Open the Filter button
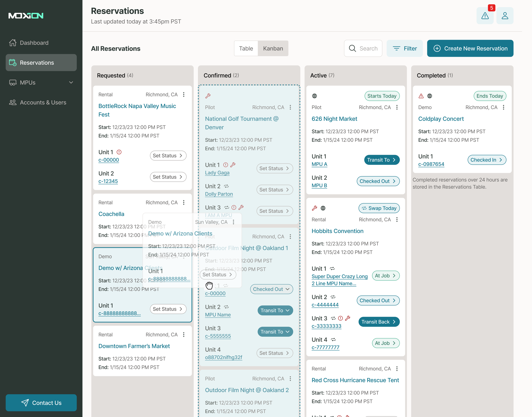Image resolution: width=532 pixels, height=417 pixels. point(405,48)
